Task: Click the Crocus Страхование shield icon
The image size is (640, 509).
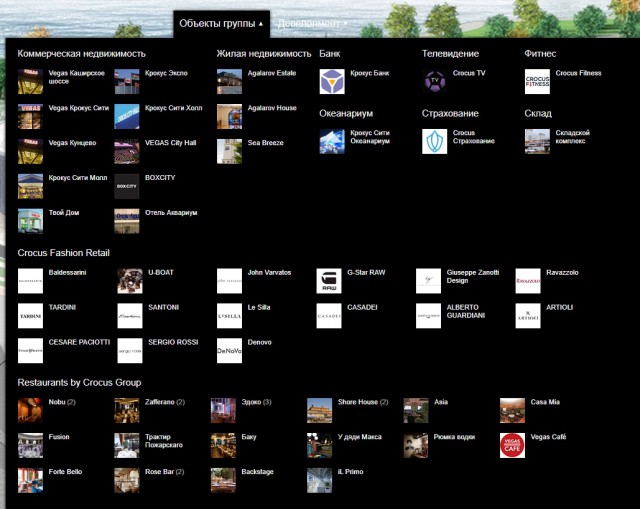Action: (x=435, y=141)
